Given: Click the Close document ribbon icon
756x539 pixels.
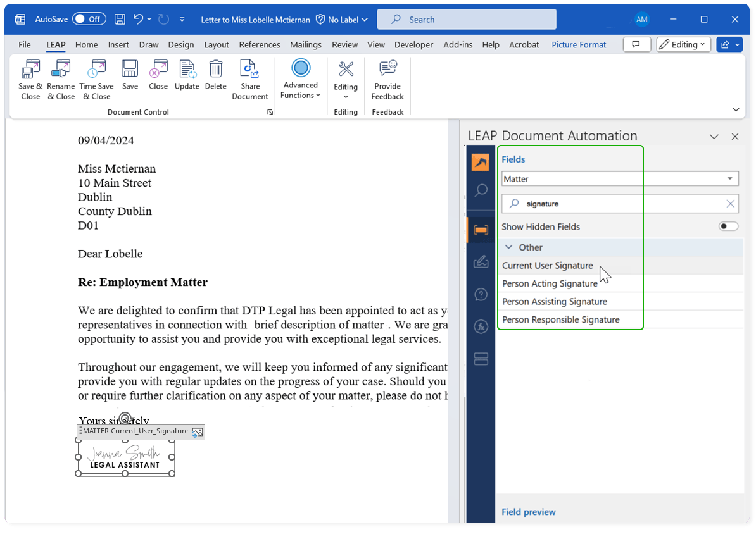Looking at the screenshot, I should pos(158,75).
